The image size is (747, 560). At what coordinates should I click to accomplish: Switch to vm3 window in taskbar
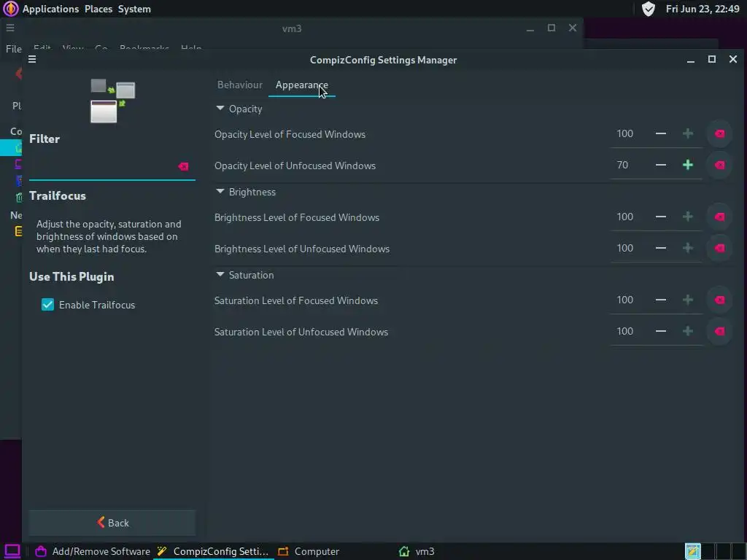(x=417, y=551)
